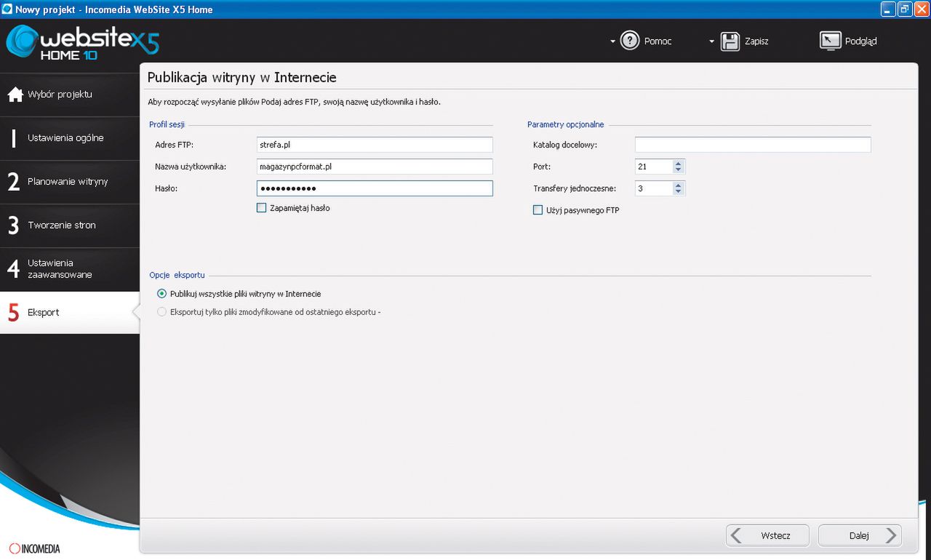
Task: Expand the dropdown arrow next to Pomoc
Action: click(612, 41)
